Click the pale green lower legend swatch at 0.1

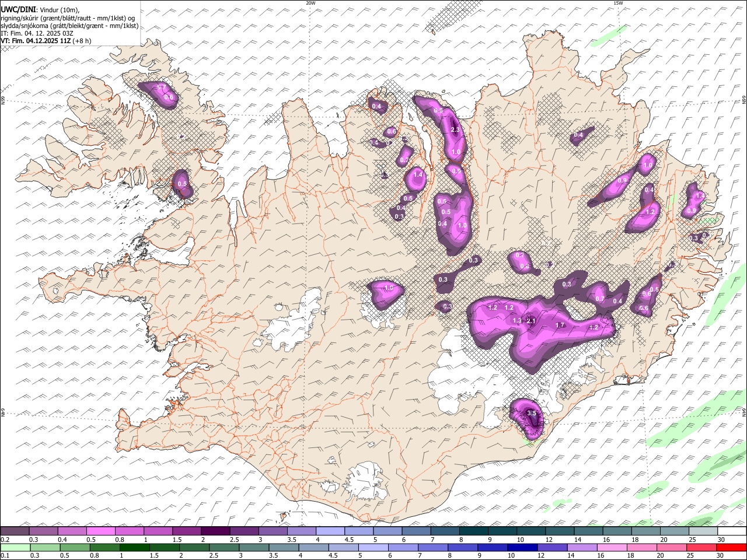pos(15,547)
